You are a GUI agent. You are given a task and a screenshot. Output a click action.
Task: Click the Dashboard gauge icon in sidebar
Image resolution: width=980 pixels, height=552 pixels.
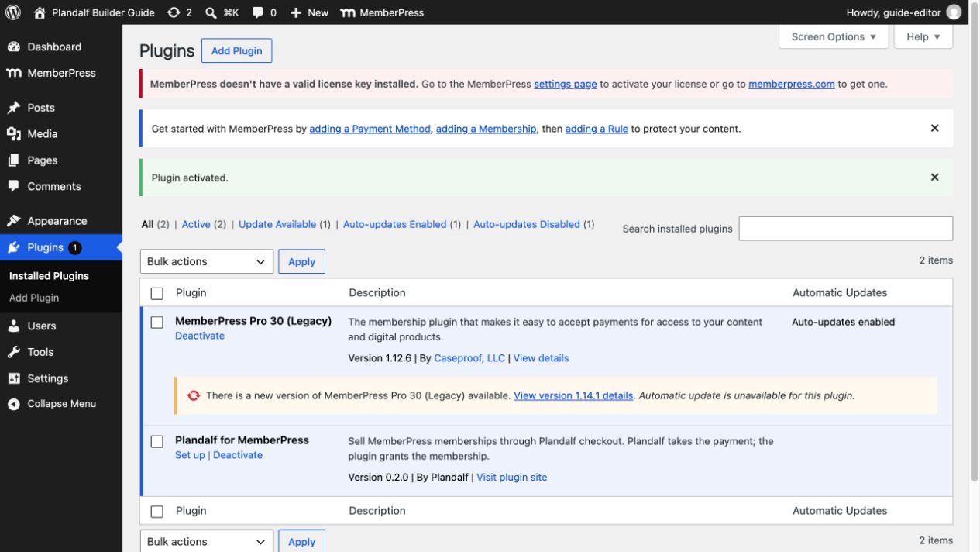[14, 47]
